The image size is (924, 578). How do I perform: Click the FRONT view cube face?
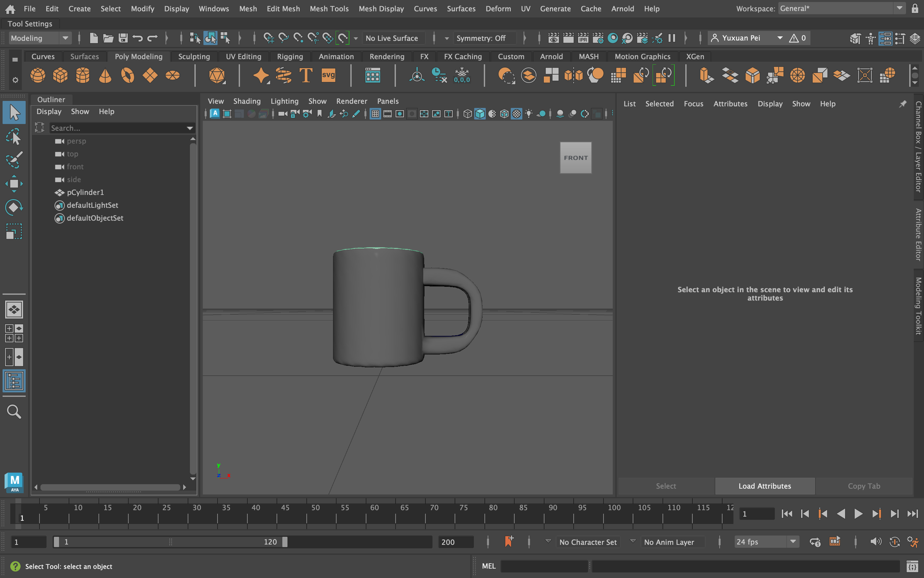click(x=575, y=158)
